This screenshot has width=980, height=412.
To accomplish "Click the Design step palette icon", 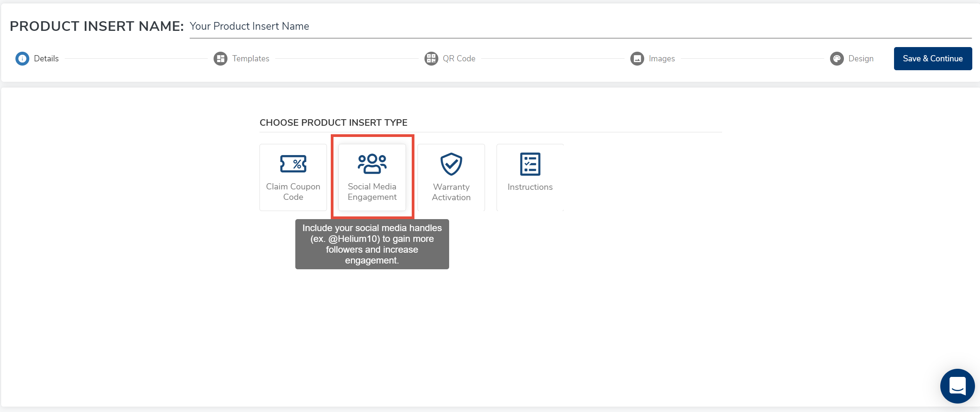I will pos(837,59).
